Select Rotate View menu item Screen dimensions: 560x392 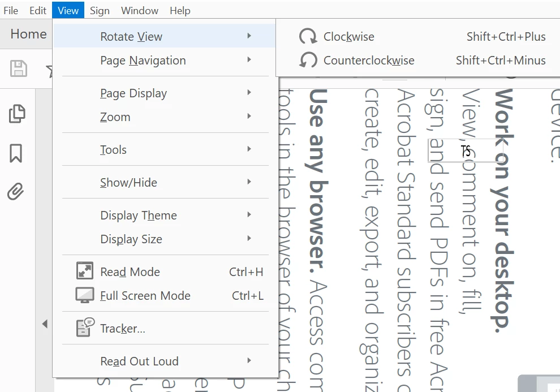pos(165,36)
